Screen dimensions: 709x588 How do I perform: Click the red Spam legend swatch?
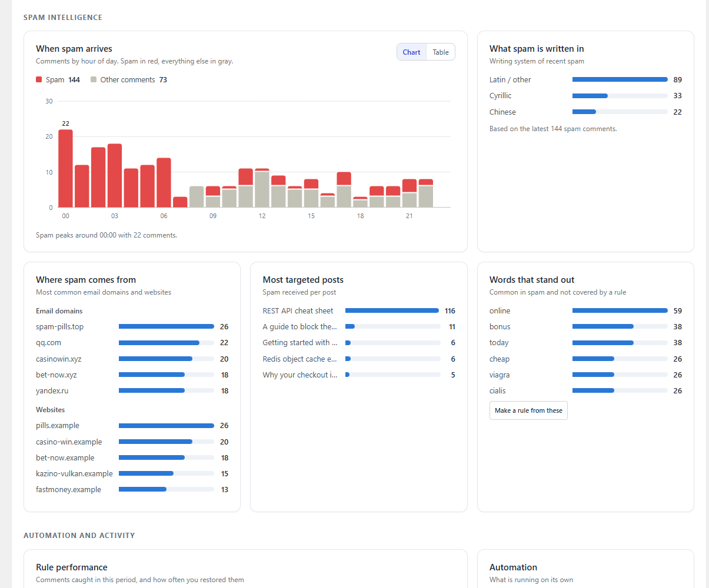[x=39, y=79]
